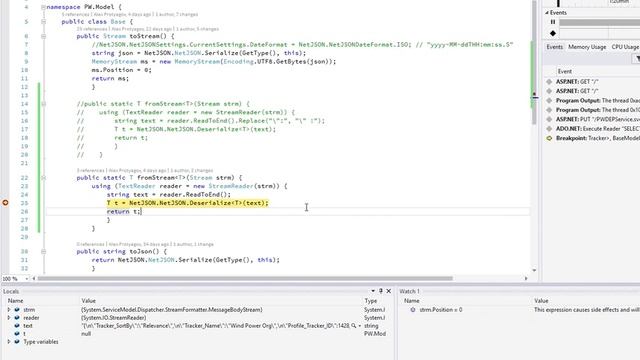The width and height of the screenshot is (640, 360).
Task: Click the editor vertical scrollbar thumb
Action: [x=534, y=63]
